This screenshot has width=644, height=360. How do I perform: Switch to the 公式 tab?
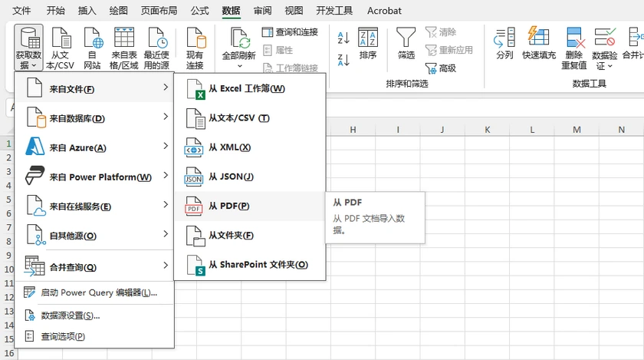[x=199, y=11]
